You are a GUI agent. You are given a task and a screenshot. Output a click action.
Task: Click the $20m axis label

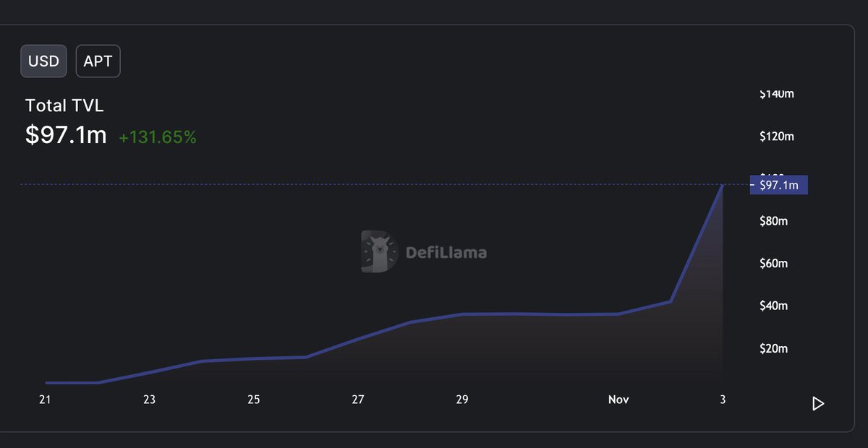point(773,348)
